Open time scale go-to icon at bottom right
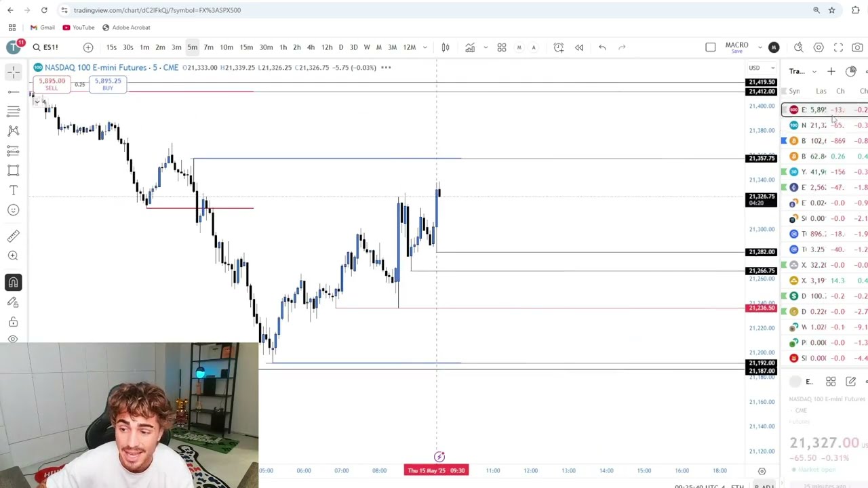This screenshot has height=488, width=868. [762, 471]
